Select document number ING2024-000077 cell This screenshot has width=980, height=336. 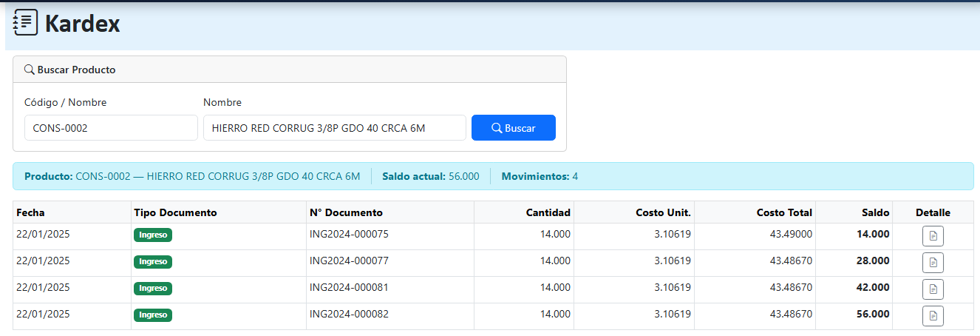pos(349,261)
